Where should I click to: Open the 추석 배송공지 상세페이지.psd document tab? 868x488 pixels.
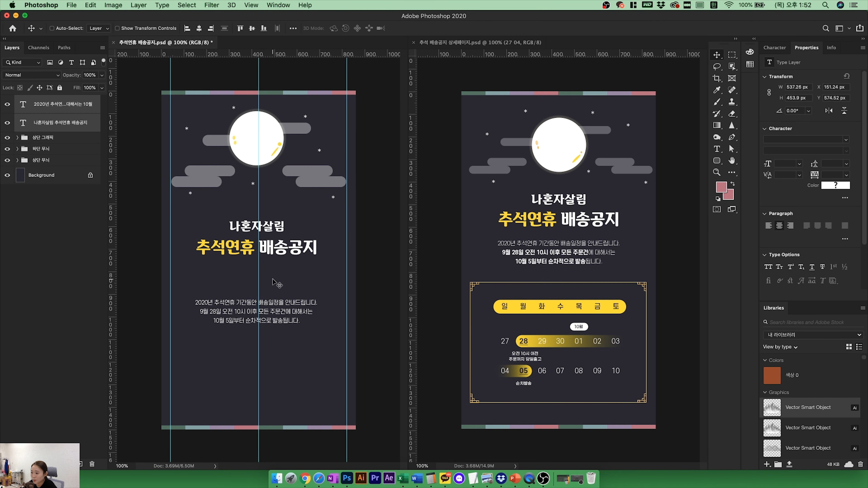pyautogui.click(x=480, y=42)
